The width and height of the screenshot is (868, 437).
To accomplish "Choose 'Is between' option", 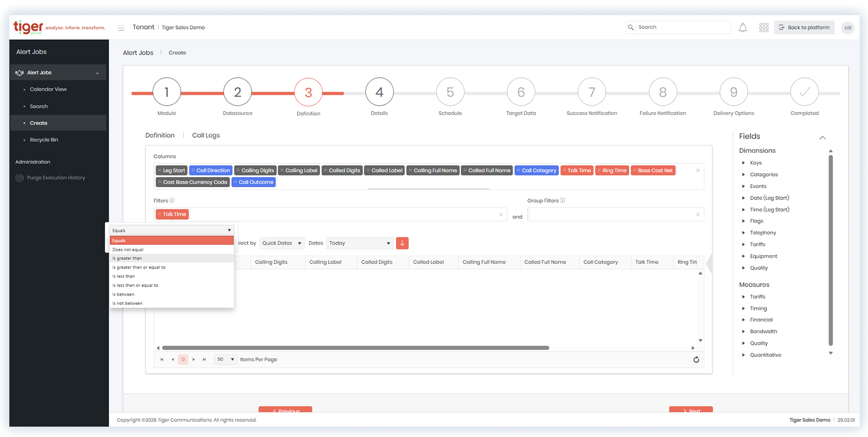I will tap(171, 294).
